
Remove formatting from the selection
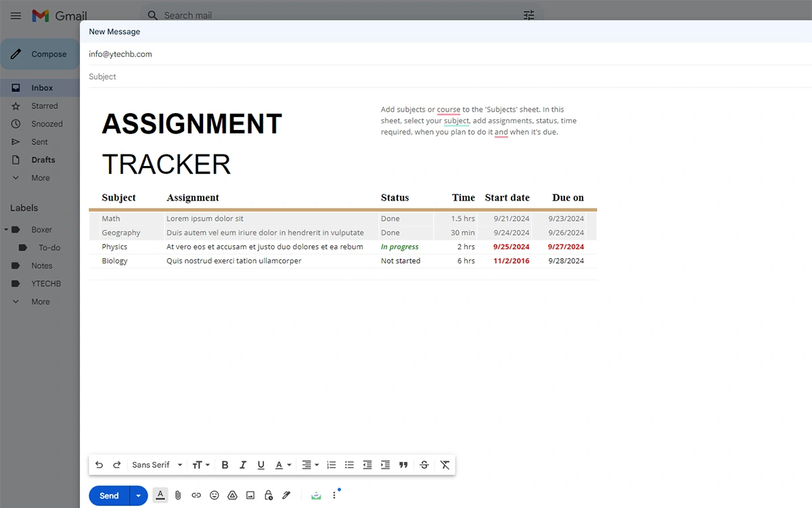445,465
